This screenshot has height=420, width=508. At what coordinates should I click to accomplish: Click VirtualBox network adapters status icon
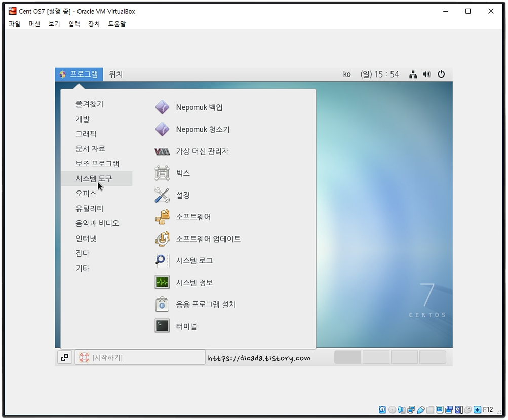click(411, 410)
